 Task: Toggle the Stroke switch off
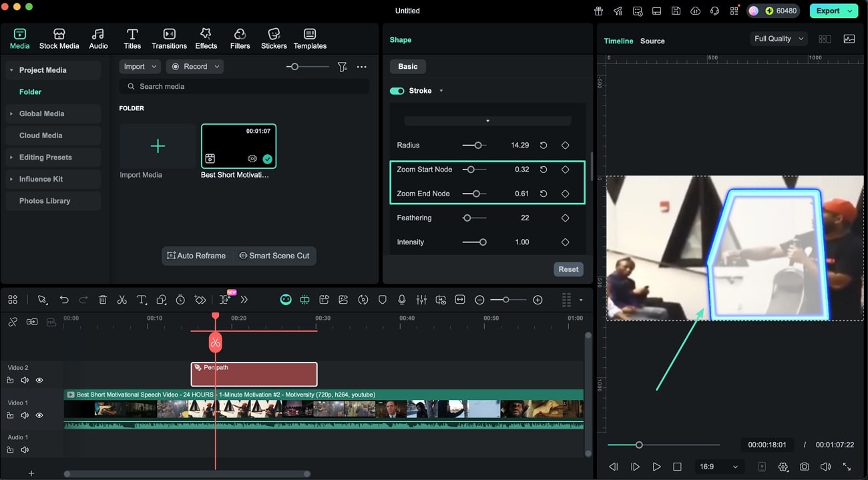397,91
